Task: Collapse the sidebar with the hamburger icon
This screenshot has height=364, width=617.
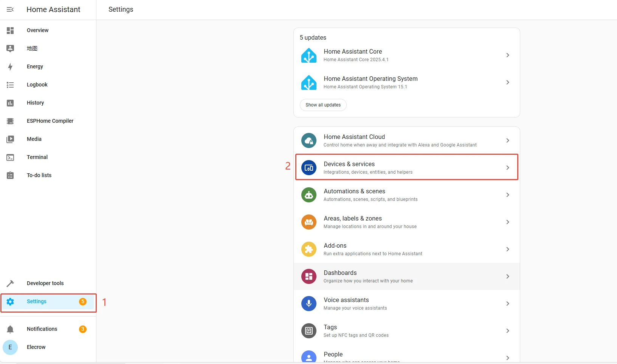Action: point(10,9)
